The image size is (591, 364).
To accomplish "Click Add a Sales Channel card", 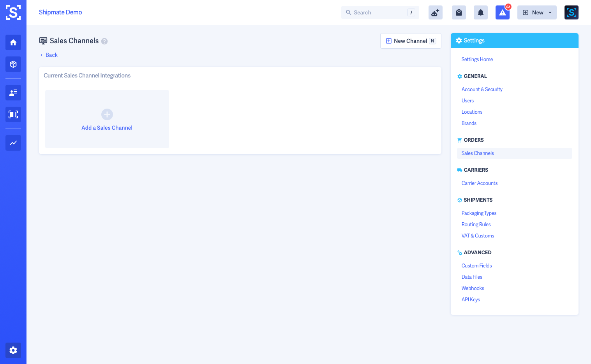I will [107, 119].
